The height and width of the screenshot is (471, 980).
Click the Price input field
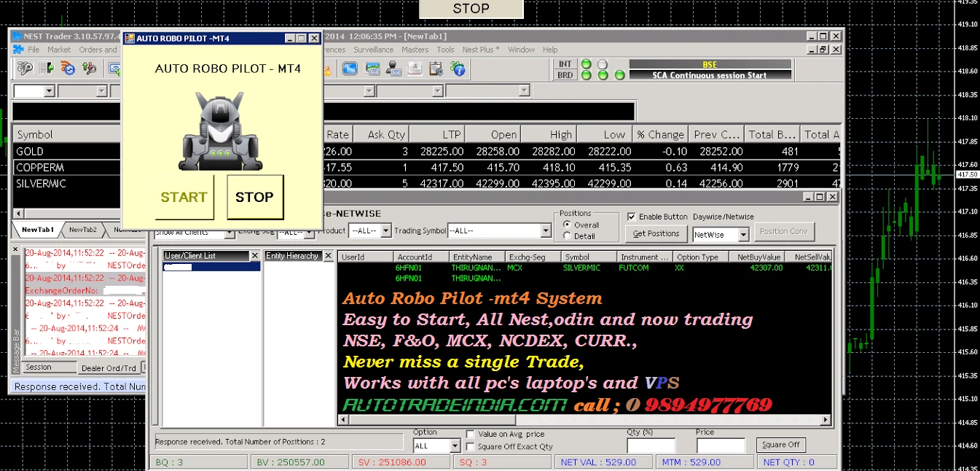[x=721, y=445]
